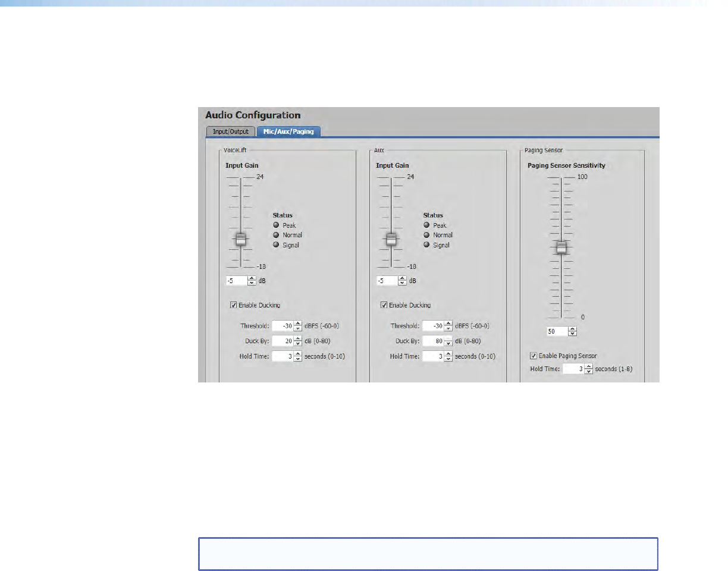Toggle VoiceLift Enable Ducking checkbox
This screenshot has width=728, height=571.
(x=234, y=305)
